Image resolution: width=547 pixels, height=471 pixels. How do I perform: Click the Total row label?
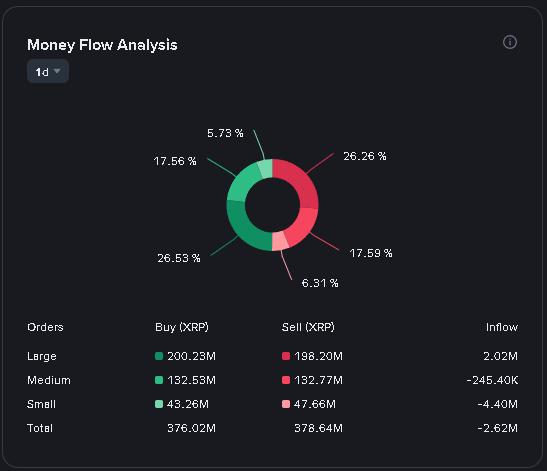[x=40, y=428]
